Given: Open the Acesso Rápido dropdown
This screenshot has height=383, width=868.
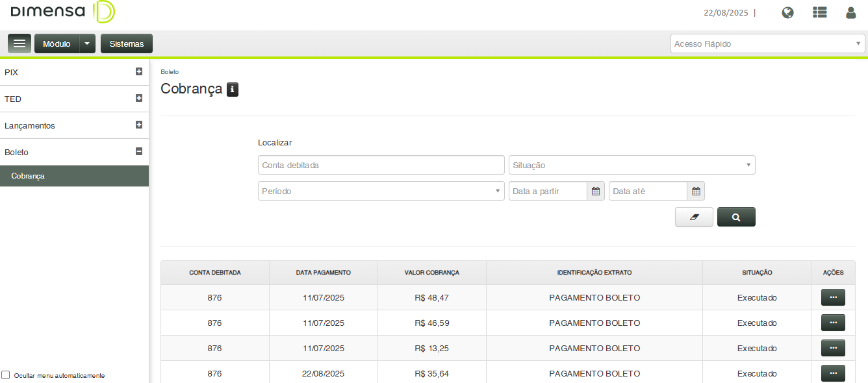Looking at the screenshot, I should point(767,43).
